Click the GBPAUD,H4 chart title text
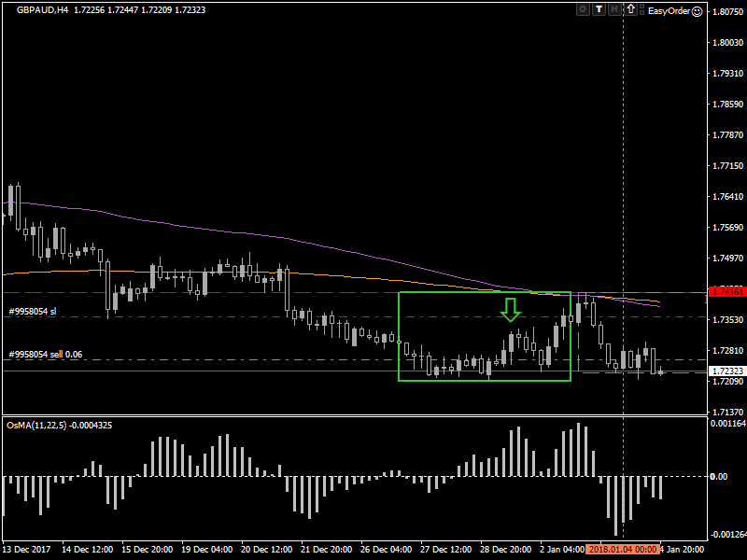747x560 pixels. 42,10
